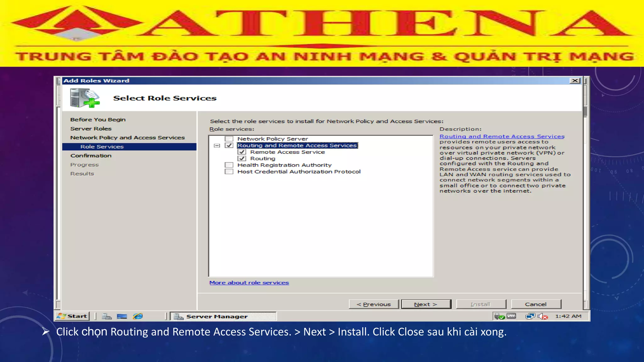Open More about role services link

249,282
